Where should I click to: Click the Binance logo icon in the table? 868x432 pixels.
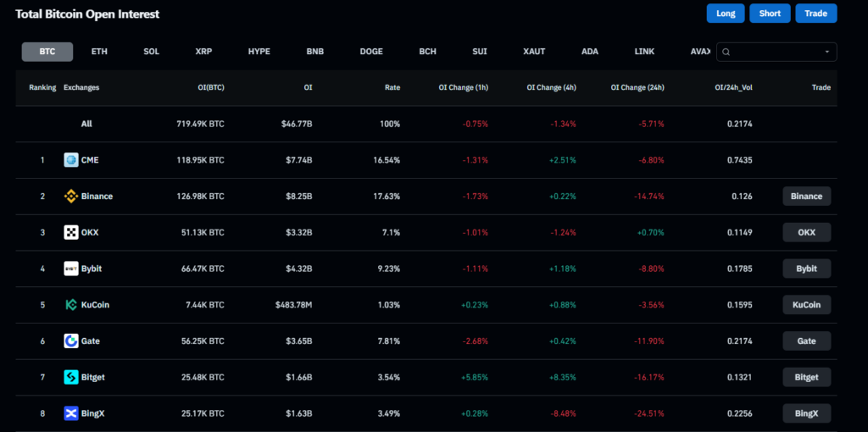click(x=71, y=197)
